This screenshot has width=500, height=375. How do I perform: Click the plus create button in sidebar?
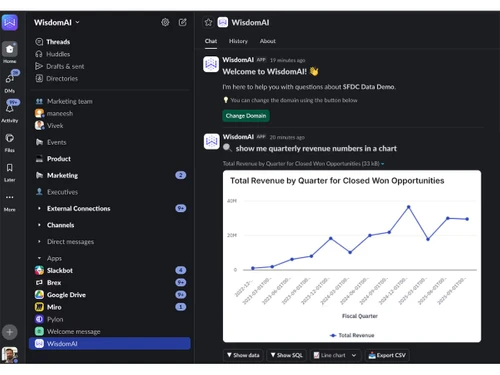click(x=10, y=332)
